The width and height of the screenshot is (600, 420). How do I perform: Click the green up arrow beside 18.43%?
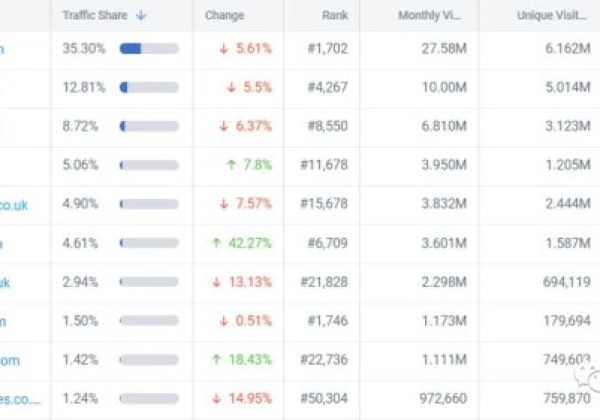[217, 360]
